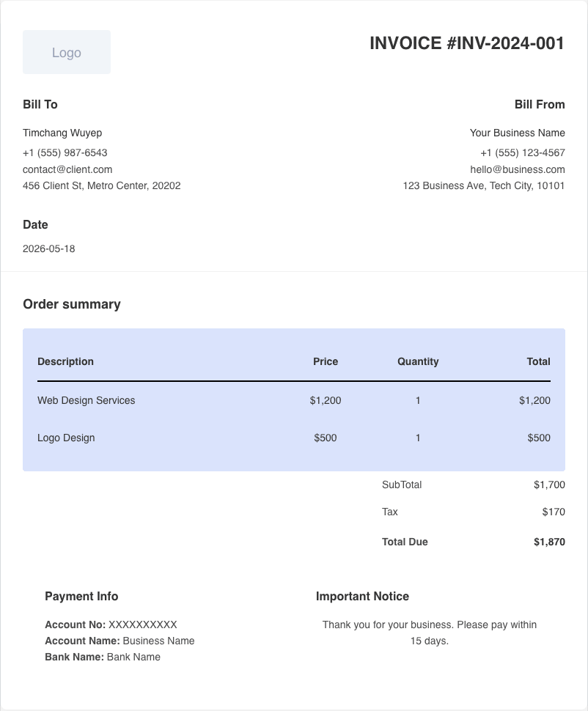Viewport: 588px width, 711px height.
Task: Click the $170 Tax amount
Action: pos(554,512)
